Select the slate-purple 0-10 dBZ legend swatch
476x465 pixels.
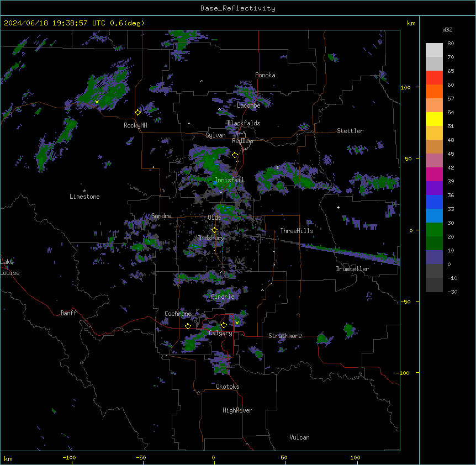(434, 257)
